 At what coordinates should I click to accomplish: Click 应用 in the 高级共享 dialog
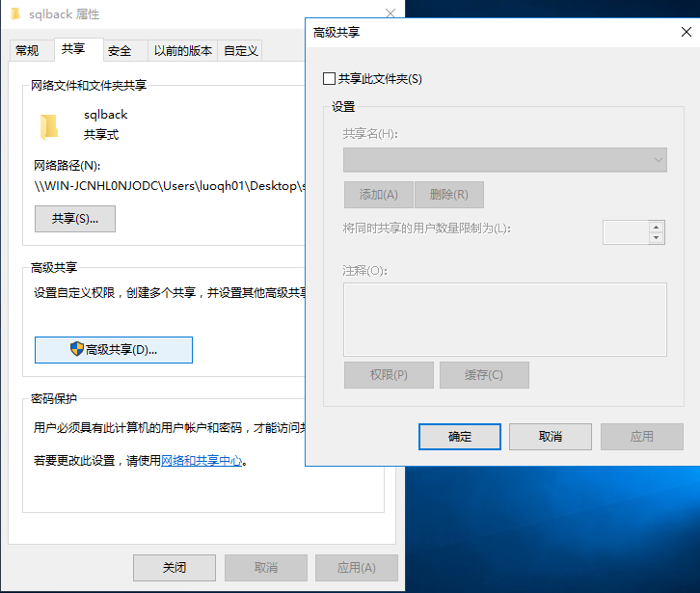pyautogui.click(x=642, y=436)
